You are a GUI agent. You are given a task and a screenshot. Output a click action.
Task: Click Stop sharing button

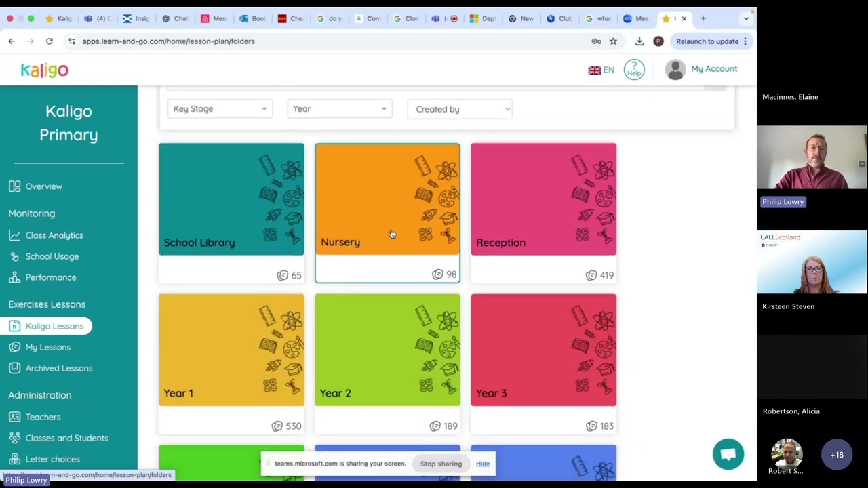click(x=441, y=464)
